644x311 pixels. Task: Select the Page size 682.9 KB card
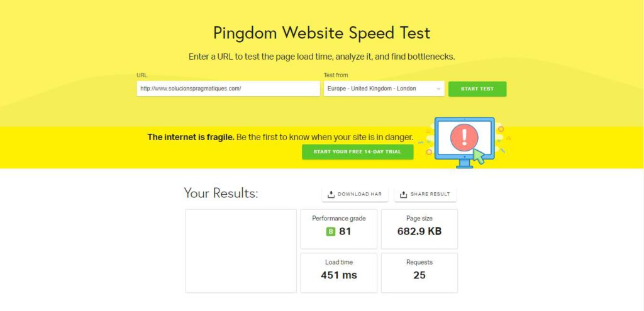pos(419,229)
